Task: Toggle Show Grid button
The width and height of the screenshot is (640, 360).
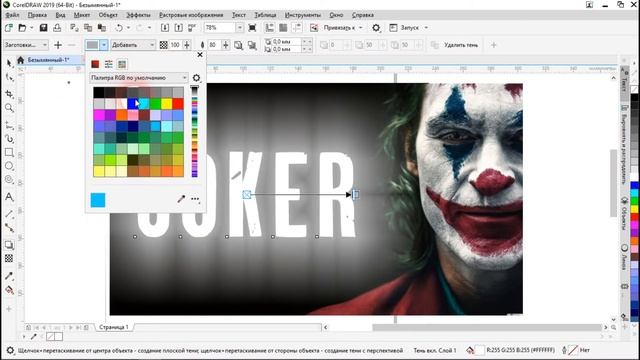Action: point(283,28)
